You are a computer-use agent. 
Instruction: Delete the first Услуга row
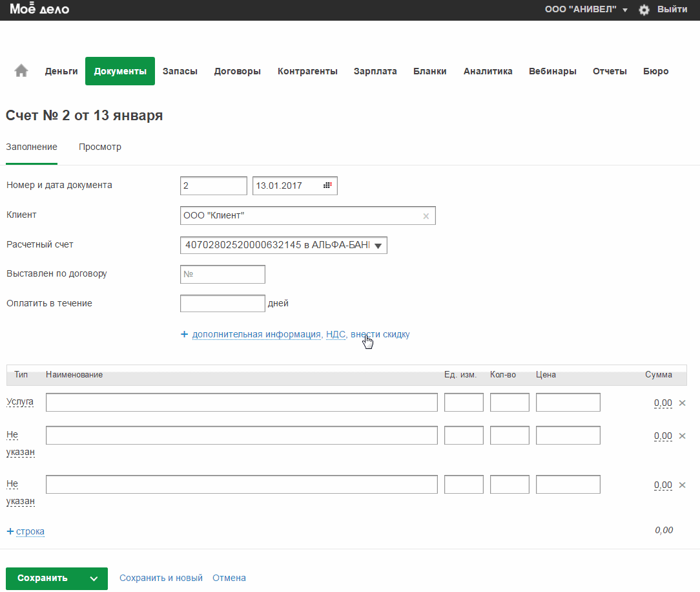tap(682, 403)
